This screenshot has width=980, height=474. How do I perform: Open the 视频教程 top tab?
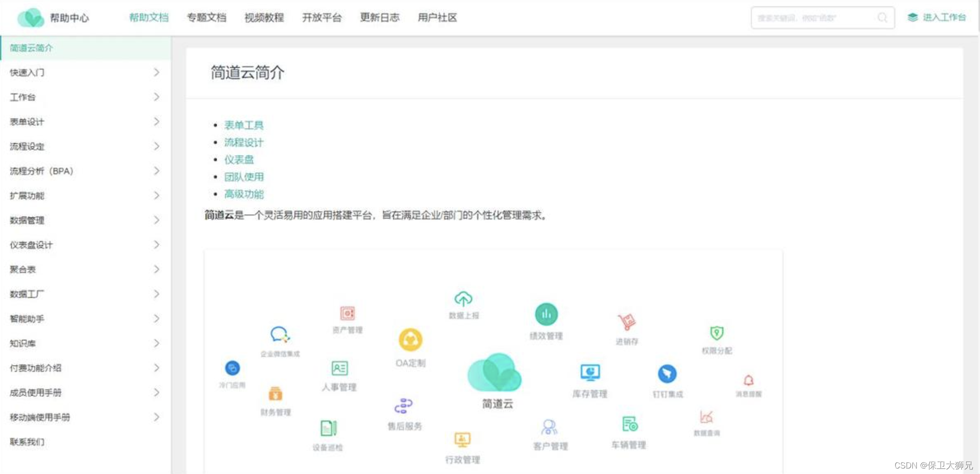pos(264,18)
